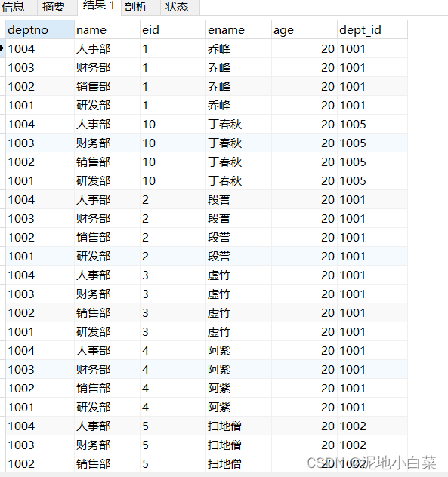Open the 状态 tab

(180, 7)
